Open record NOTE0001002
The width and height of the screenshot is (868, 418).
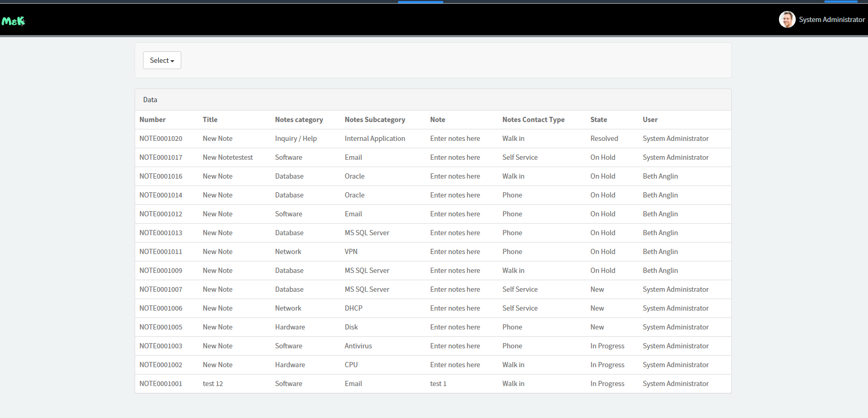click(x=161, y=365)
